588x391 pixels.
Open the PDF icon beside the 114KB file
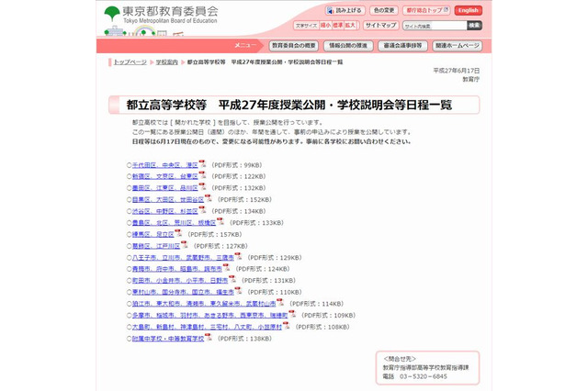(x=280, y=303)
